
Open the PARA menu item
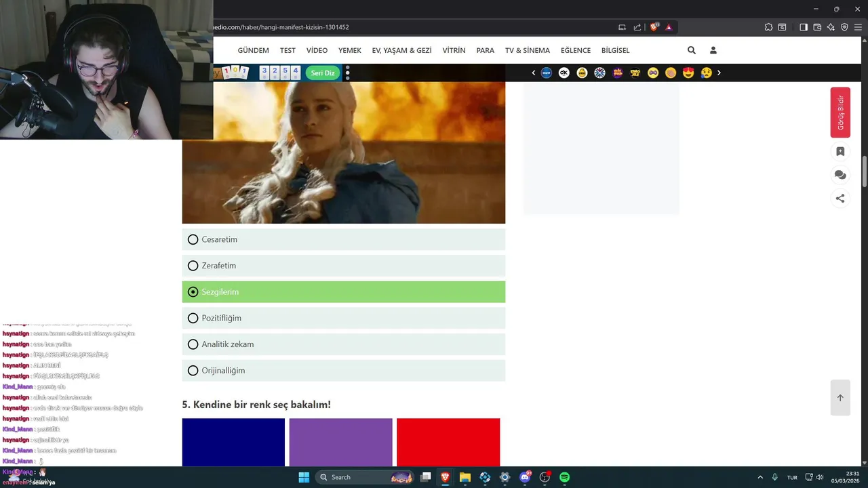click(x=485, y=50)
